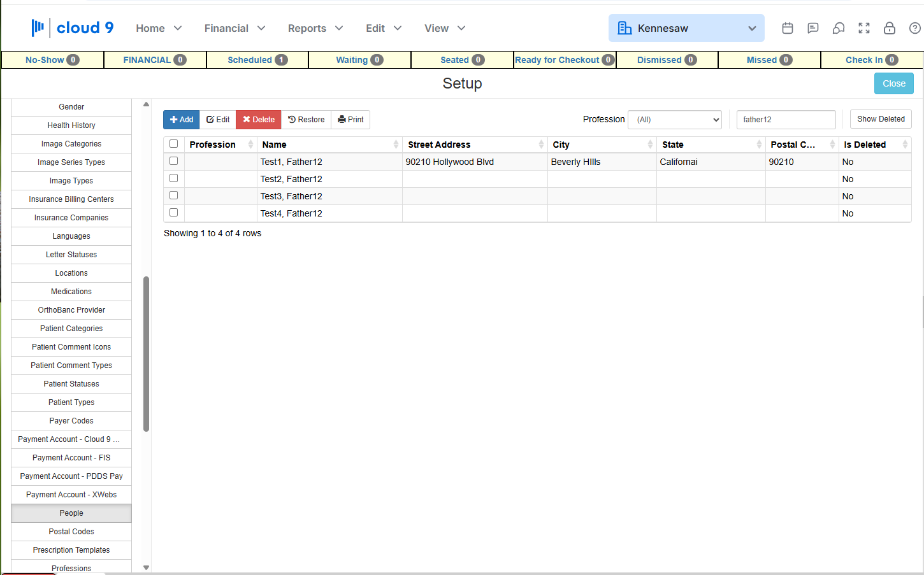Select the Missed status tab
Screen dimensions: 924x575
pos(769,60)
